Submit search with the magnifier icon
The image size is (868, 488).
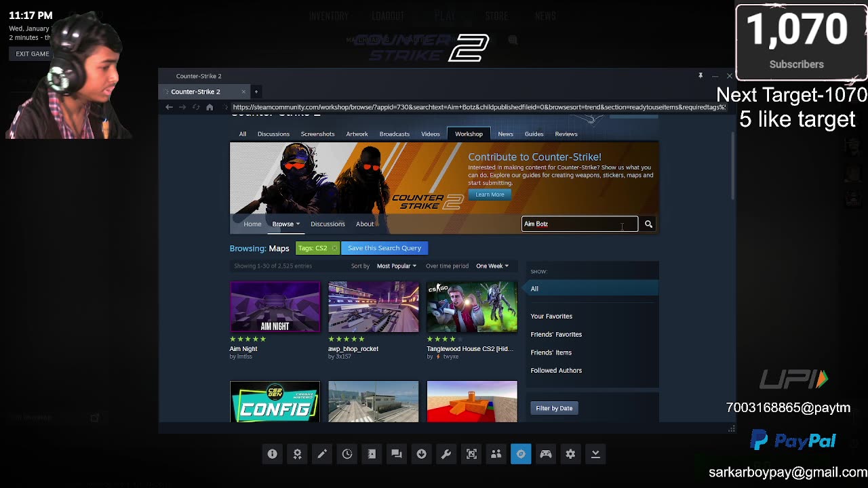pyautogui.click(x=648, y=224)
